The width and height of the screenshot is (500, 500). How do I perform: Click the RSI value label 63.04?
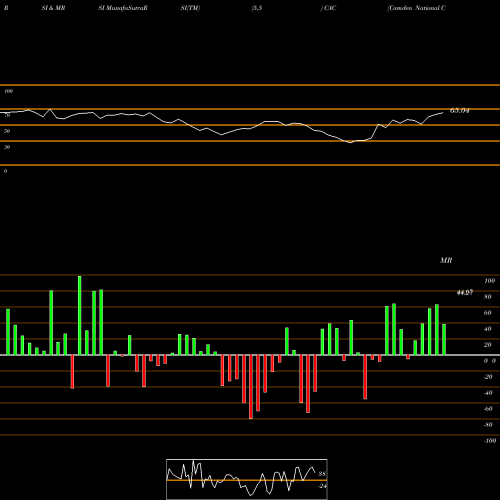(x=459, y=111)
